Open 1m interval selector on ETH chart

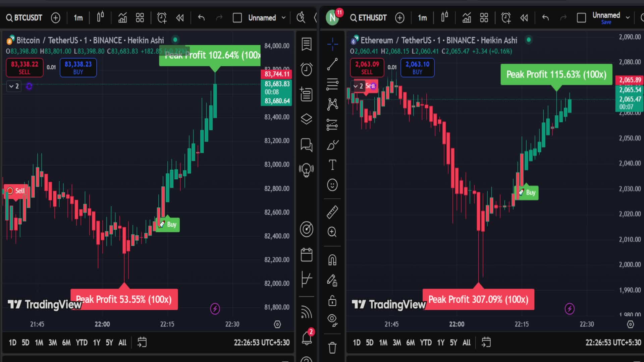click(x=422, y=18)
